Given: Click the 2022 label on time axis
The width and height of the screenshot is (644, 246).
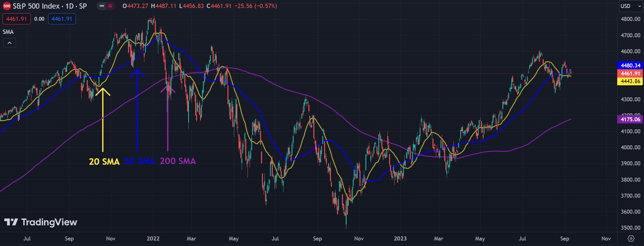Looking at the screenshot, I should [x=153, y=238].
